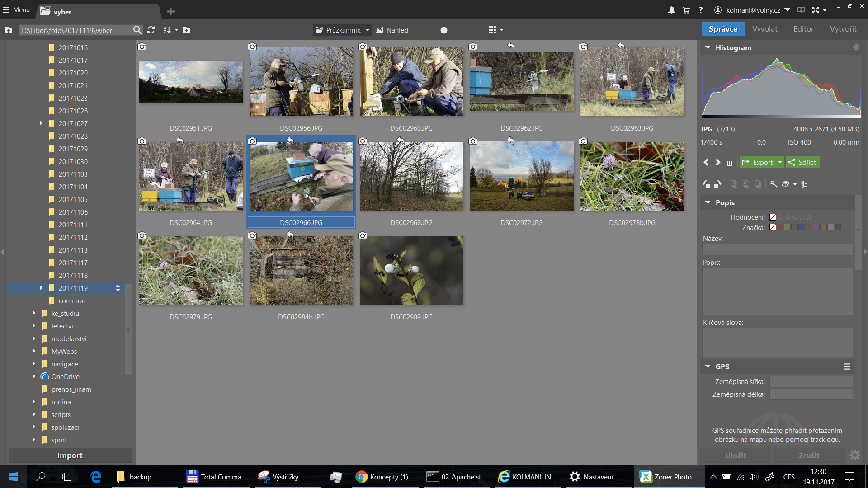The height and width of the screenshot is (488, 868).
Task: Click the thumbnail size slider handle
Action: (x=444, y=30)
